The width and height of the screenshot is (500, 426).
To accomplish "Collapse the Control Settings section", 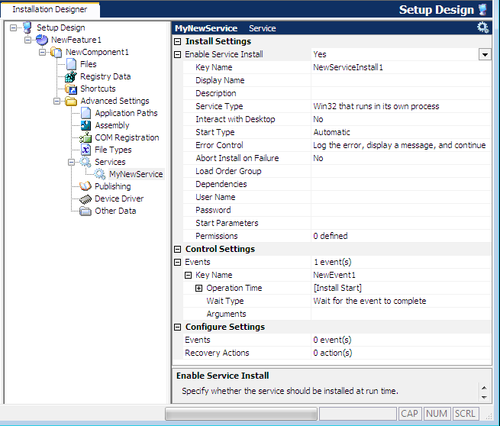I will pos(178,249).
